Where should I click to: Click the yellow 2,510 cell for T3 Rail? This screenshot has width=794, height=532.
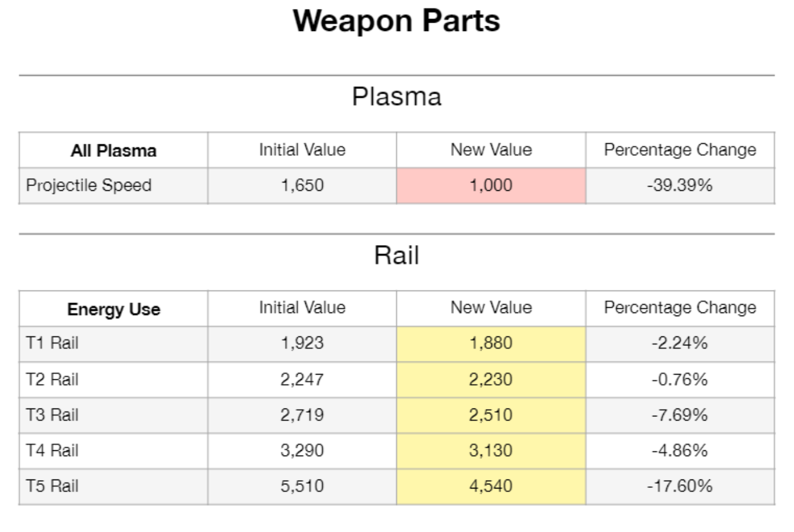[490, 415]
